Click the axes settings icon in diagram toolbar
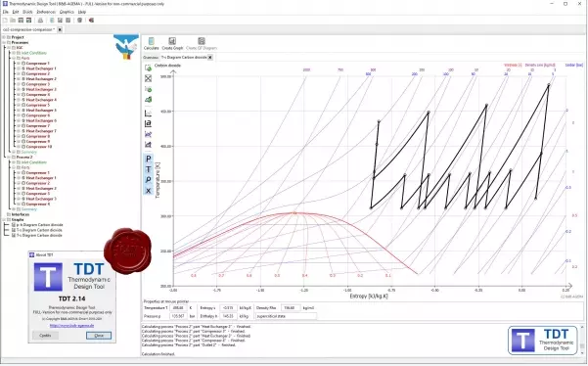The width and height of the screenshot is (588, 366). (x=148, y=113)
